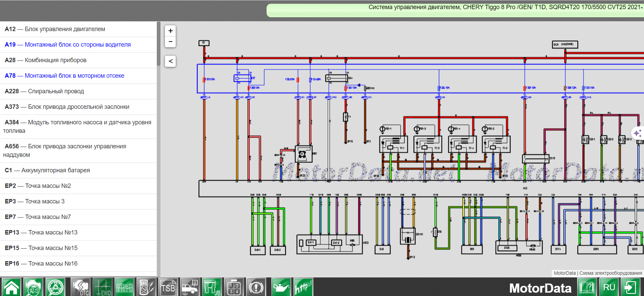Click the component list vertical scrollbar

[158, 44]
